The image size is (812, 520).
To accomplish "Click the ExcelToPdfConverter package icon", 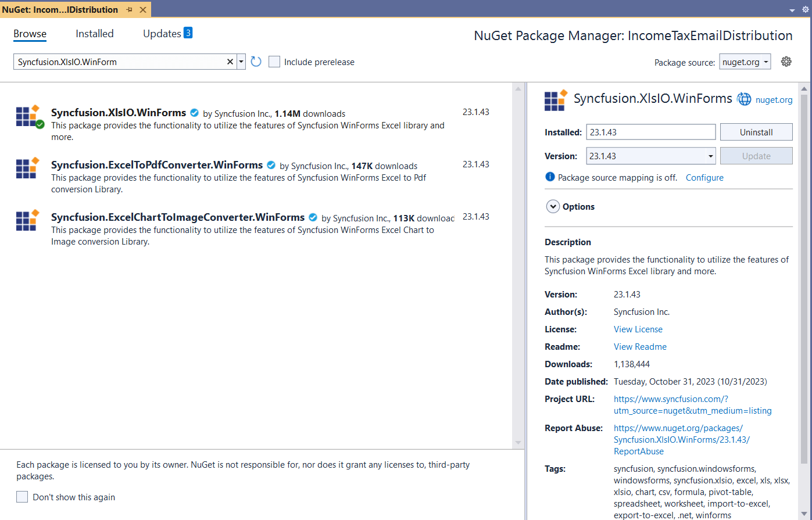I will 27,168.
